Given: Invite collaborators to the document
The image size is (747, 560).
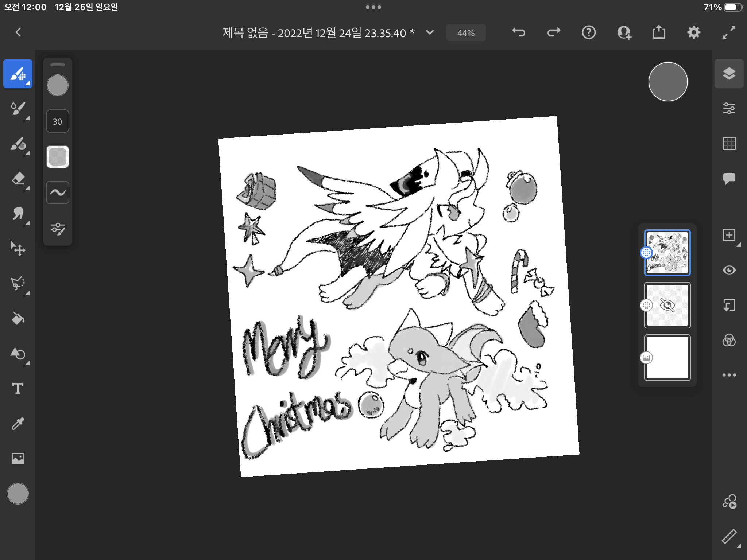Looking at the screenshot, I should click(x=624, y=32).
